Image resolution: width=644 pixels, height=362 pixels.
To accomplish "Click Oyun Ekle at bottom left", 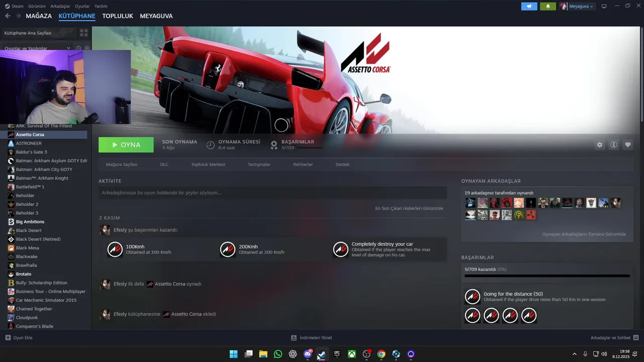I will [x=19, y=338].
